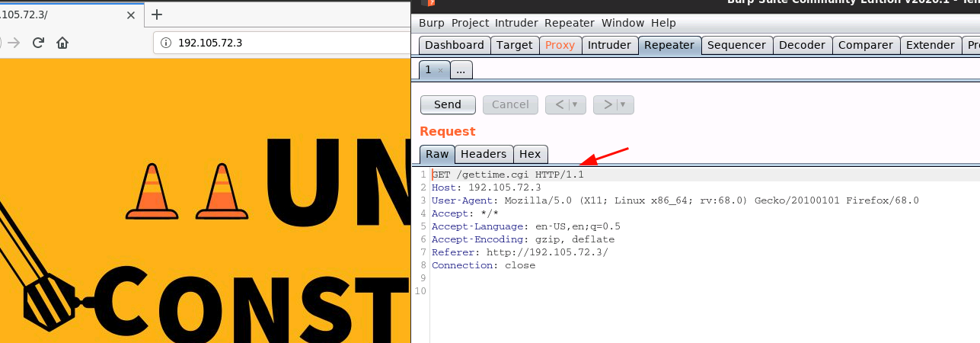
Task: Click the site info icon in address bar
Action: tap(166, 43)
